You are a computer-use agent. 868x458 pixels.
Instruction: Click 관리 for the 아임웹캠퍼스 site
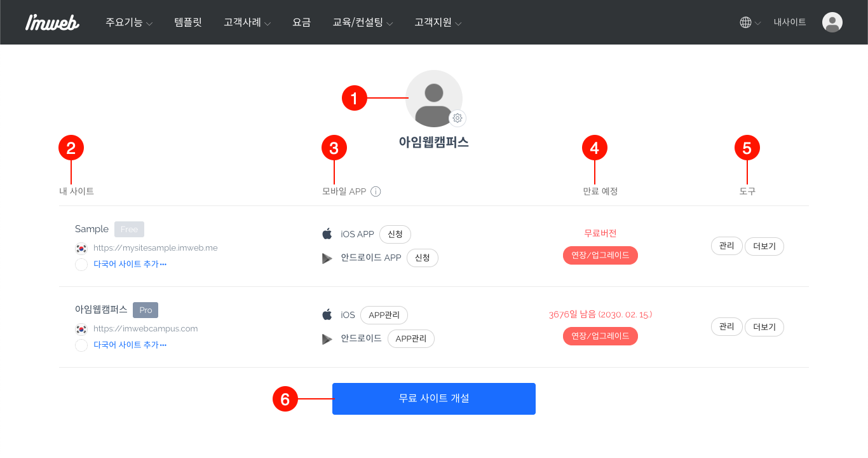tap(727, 327)
